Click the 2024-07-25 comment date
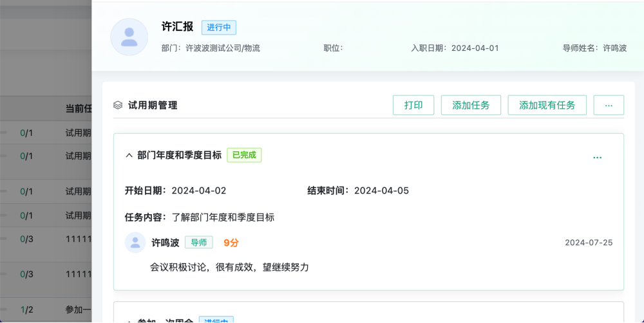 [x=589, y=243]
